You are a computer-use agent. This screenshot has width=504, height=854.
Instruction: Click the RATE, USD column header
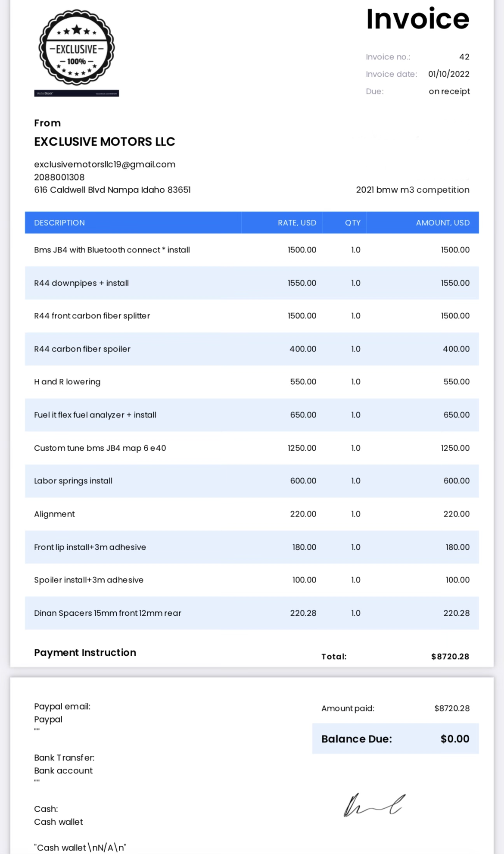(297, 223)
